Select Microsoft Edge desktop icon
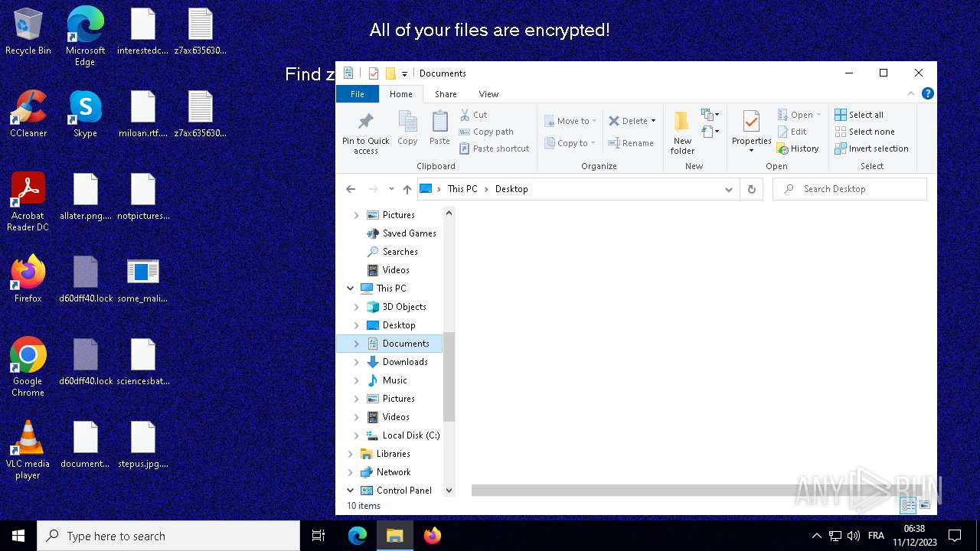 click(x=85, y=37)
